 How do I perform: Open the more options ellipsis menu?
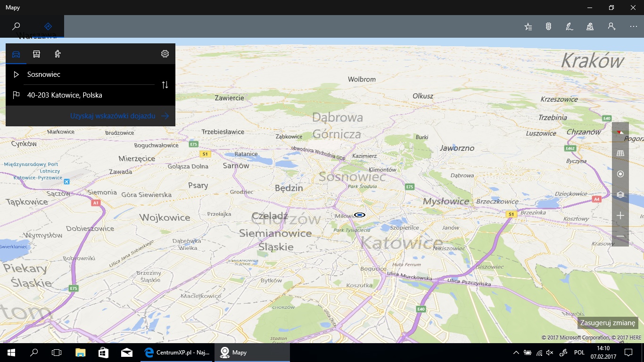[x=633, y=26]
